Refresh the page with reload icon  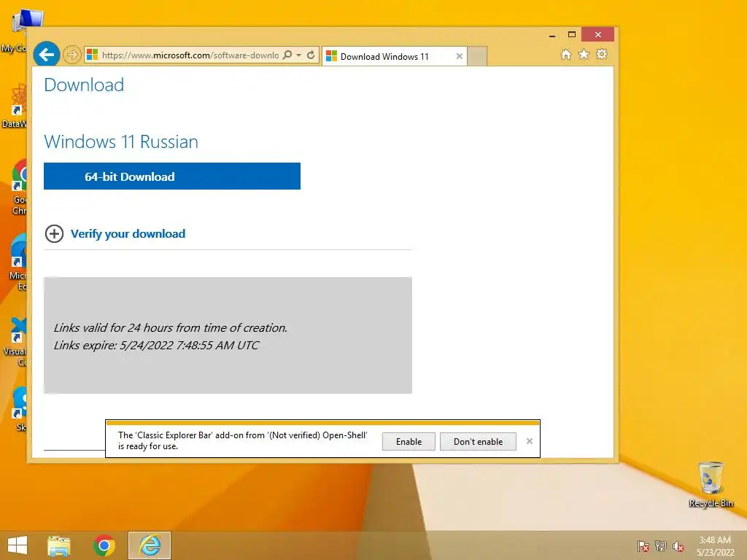click(x=311, y=55)
